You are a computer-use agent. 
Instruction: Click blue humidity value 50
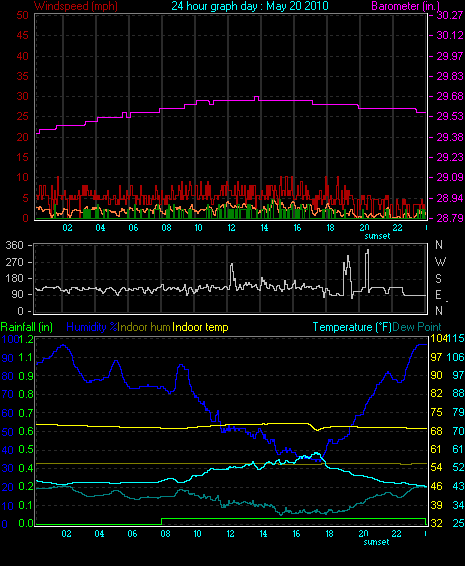pos(8,432)
